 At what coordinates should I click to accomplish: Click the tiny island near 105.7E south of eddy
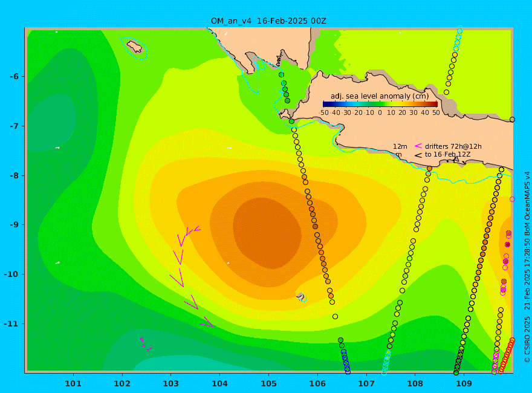point(301,297)
